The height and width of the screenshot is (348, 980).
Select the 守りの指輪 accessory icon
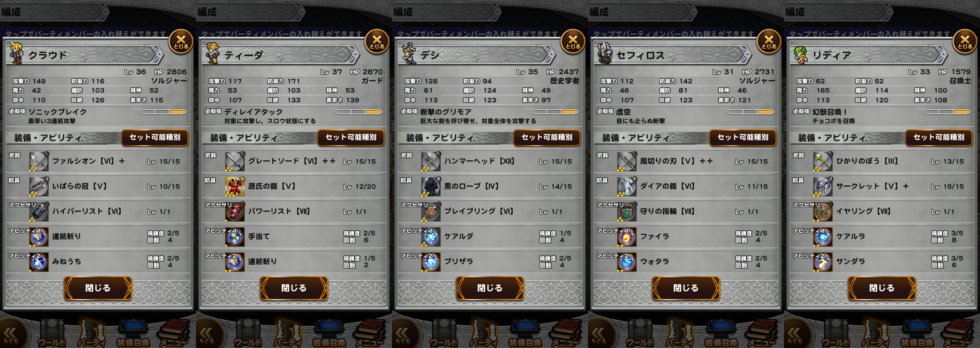pos(627,211)
